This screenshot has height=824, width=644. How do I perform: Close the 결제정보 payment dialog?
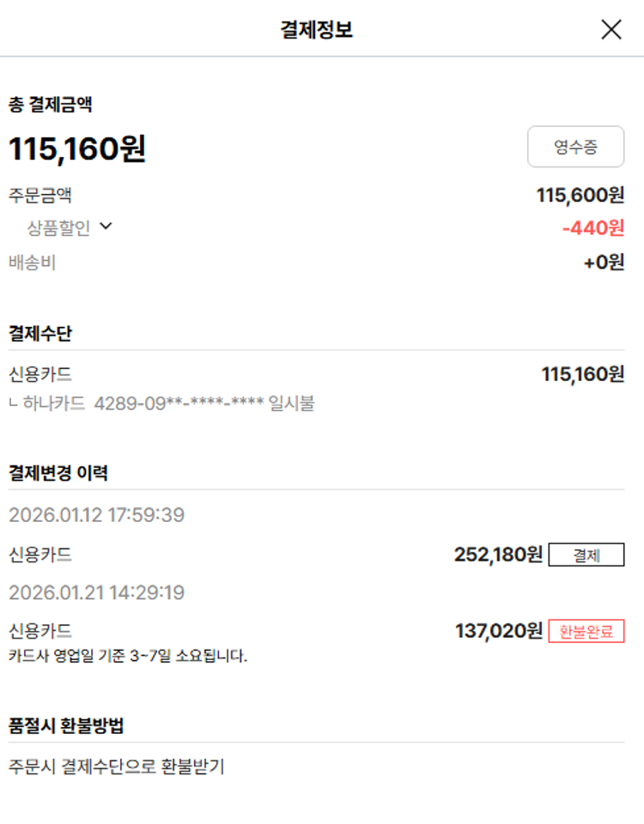pyautogui.click(x=611, y=30)
